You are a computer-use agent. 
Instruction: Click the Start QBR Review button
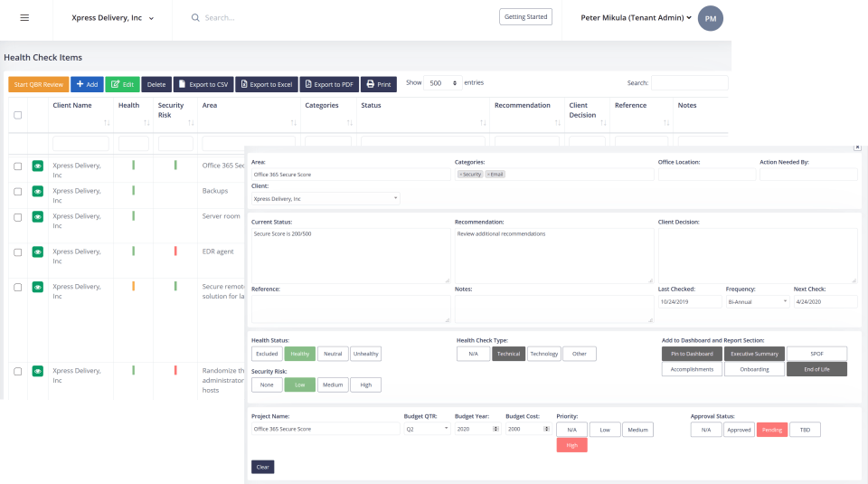(39, 84)
